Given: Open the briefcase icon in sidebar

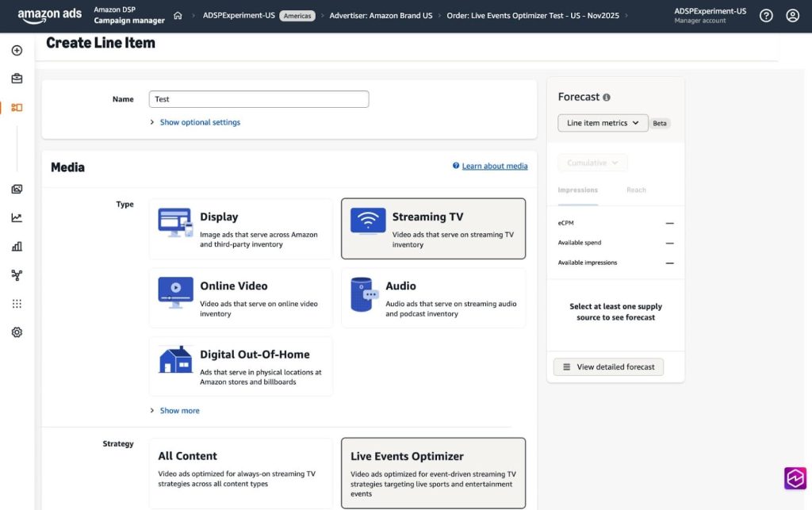Looking at the screenshot, I should [x=17, y=79].
